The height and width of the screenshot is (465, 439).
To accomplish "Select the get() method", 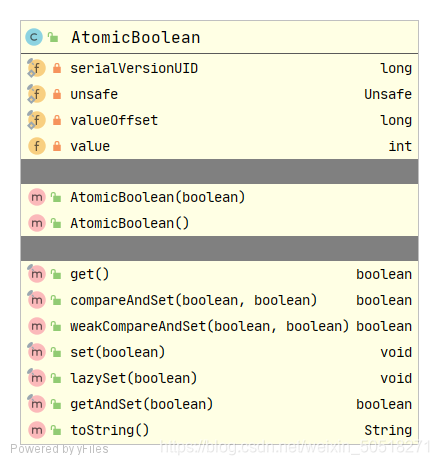I will (90, 275).
